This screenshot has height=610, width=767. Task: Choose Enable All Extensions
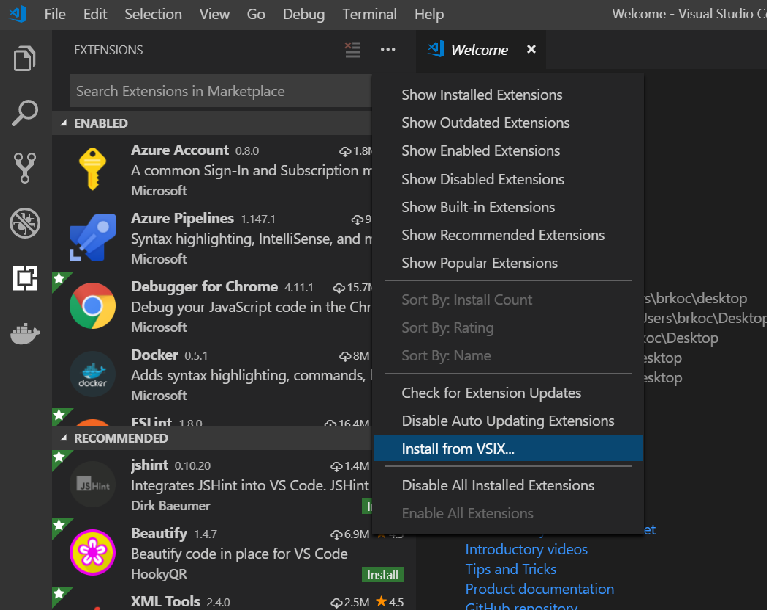508,513
